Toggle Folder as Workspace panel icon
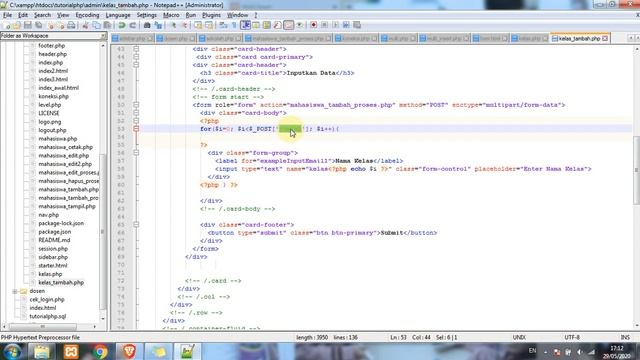640x360 pixels. tap(289, 25)
